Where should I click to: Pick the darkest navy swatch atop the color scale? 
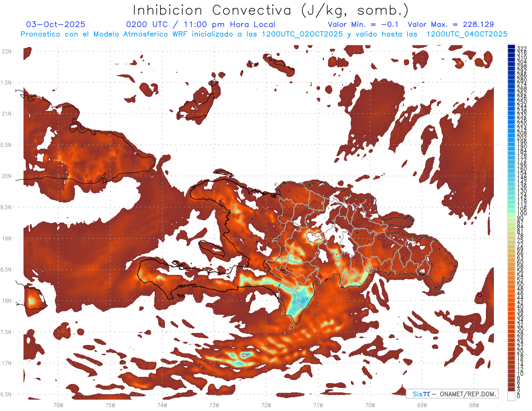pyautogui.click(x=511, y=47)
